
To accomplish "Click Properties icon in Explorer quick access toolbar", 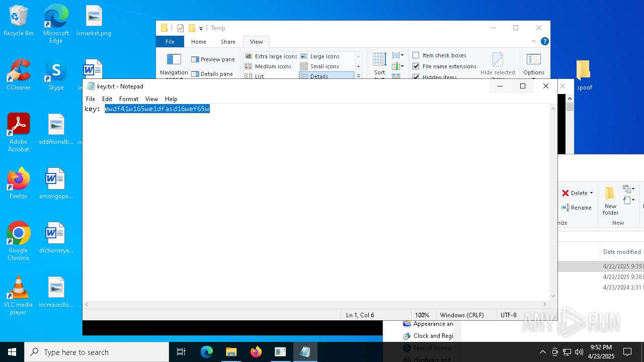I will tap(180, 28).
